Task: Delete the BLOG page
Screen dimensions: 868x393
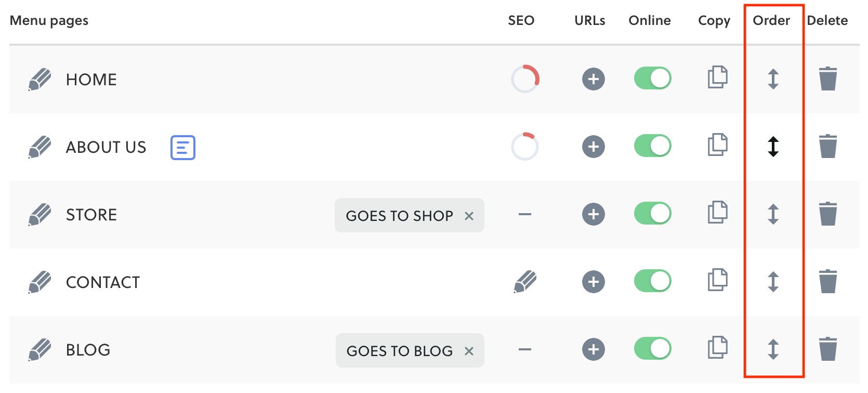Action: [827, 349]
